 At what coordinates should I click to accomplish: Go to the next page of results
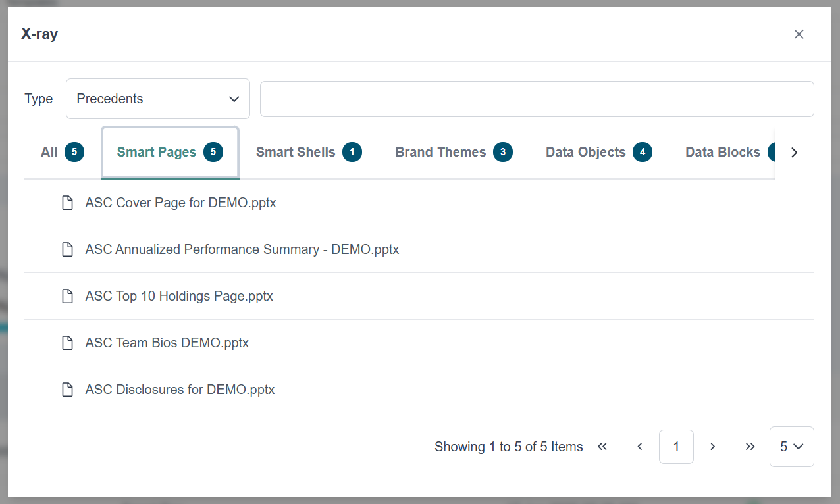712,447
